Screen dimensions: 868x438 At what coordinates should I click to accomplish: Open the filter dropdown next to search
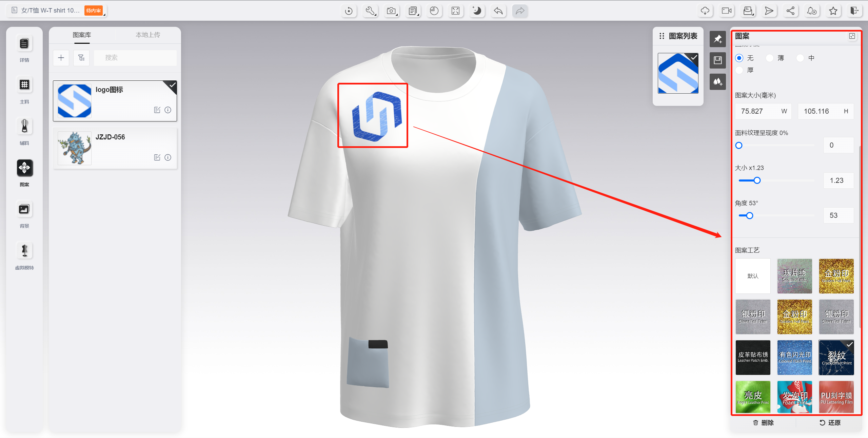(81, 58)
